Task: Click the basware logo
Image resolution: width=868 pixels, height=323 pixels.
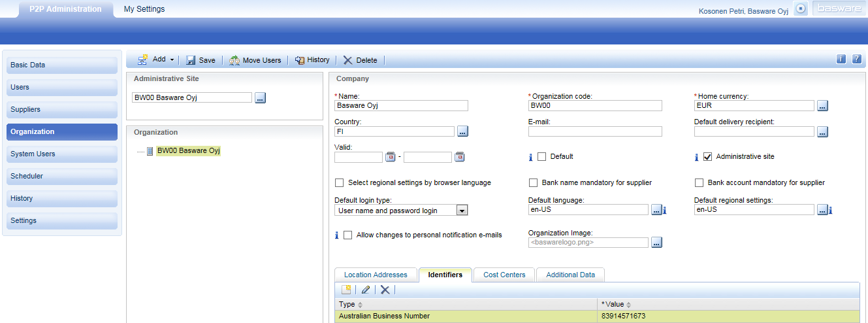Action: 838,9
